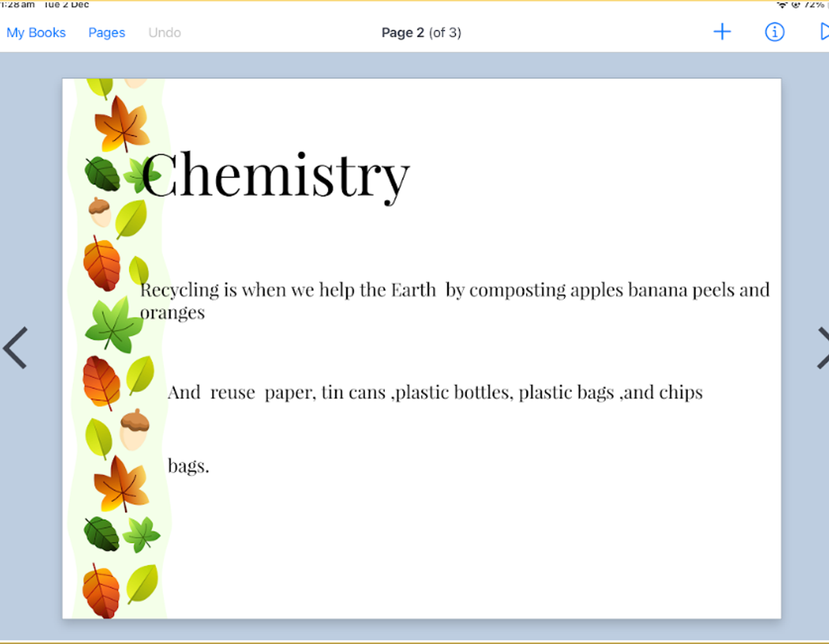Tap the Page 2 (of 3) title
The width and height of the screenshot is (829, 644).
tap(421, 32)
